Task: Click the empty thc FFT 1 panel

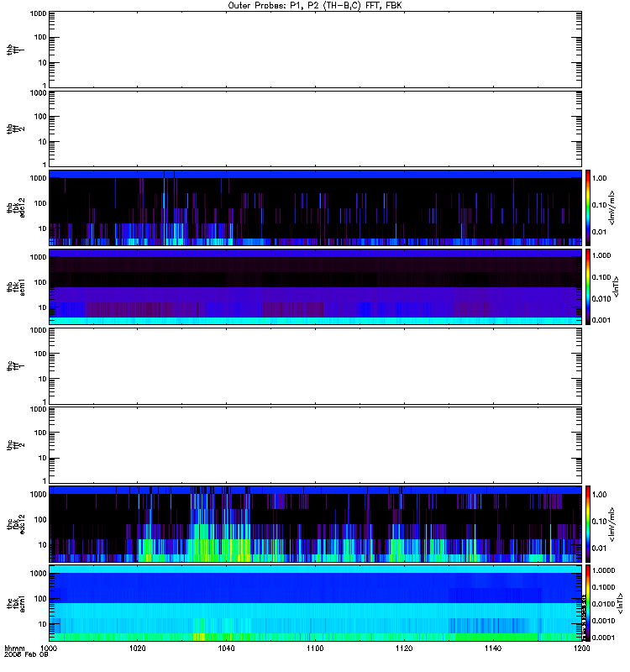Action: [x=315, y=365]
